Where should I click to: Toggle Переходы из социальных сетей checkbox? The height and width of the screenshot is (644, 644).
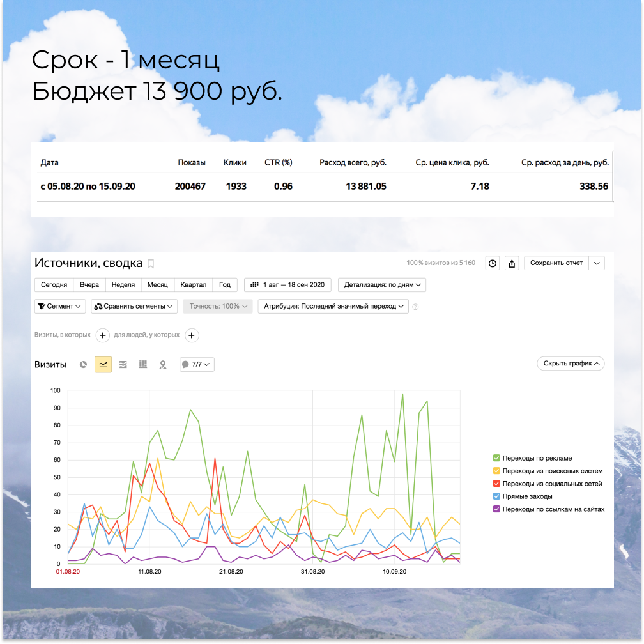[x=496, y=484]
